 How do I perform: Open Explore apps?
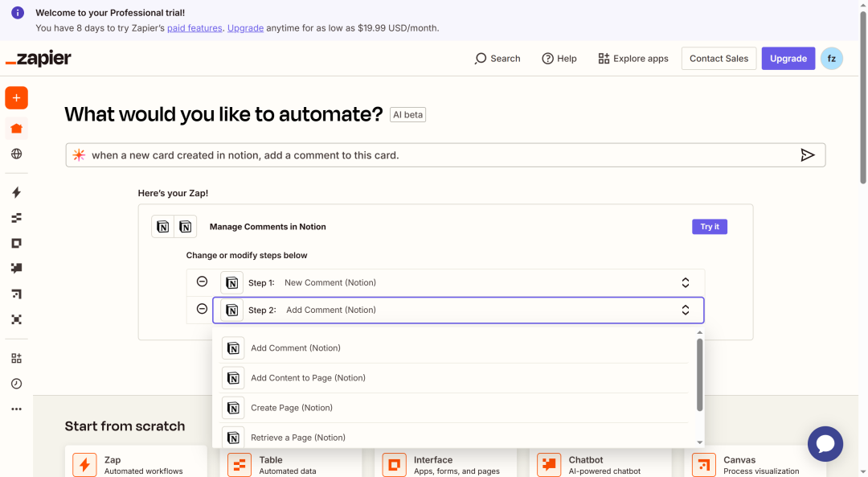click(633, 59)
